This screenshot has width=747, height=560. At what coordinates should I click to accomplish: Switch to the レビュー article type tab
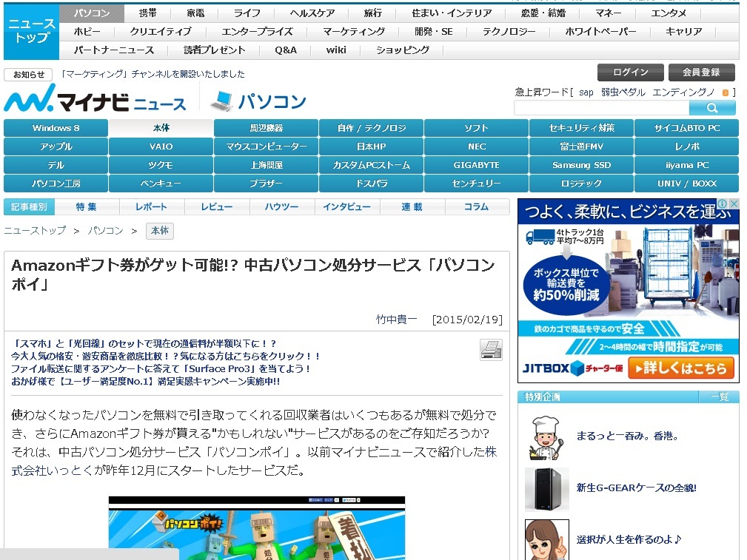(x=216, y=207)
